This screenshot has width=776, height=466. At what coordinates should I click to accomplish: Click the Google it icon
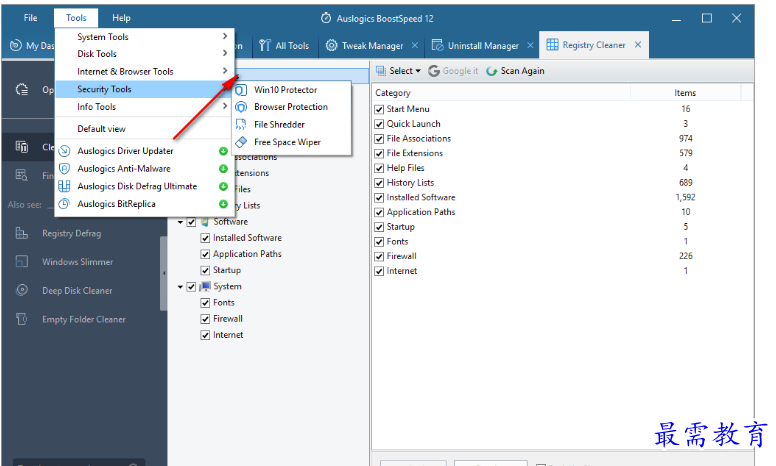tap(434, 71)
